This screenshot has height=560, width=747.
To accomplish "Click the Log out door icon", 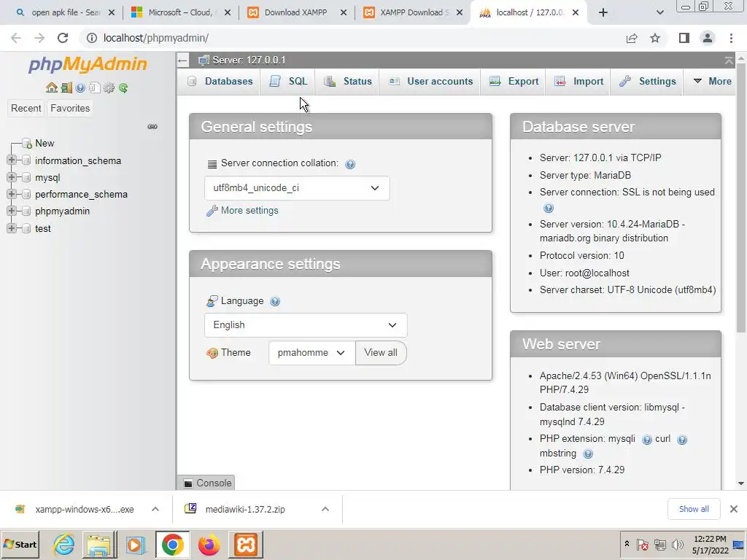I will click(66, 87).
